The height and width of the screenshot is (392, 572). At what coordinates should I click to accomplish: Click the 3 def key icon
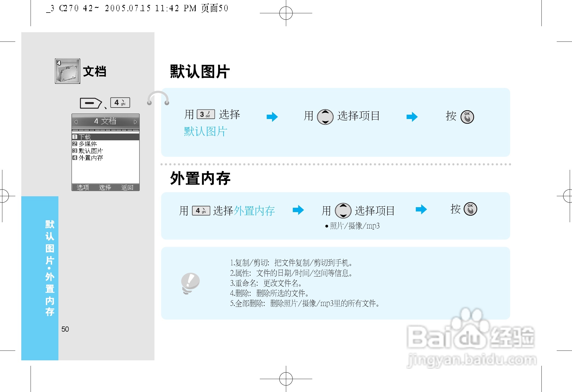(205, 114)
